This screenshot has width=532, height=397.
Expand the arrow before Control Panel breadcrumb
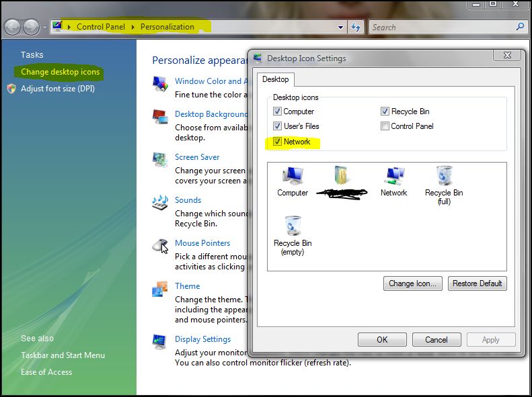click(69, 27)
